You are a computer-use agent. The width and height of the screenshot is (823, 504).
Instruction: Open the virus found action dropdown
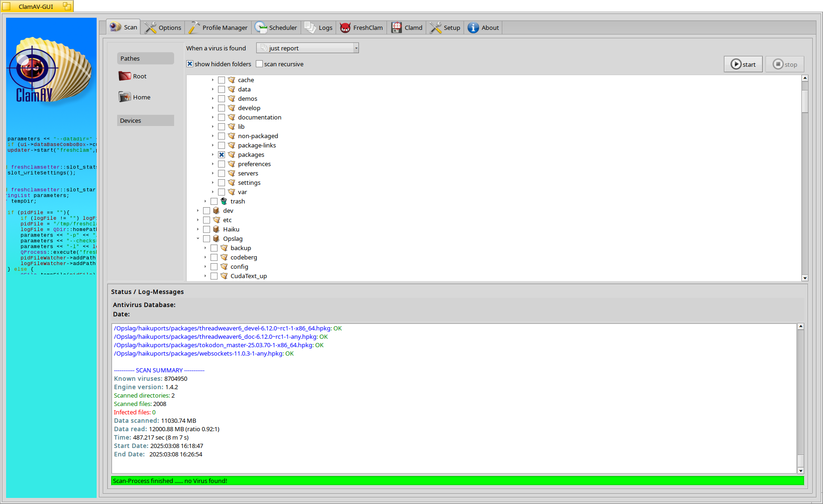pyautogui.click(x=308, y=48)
